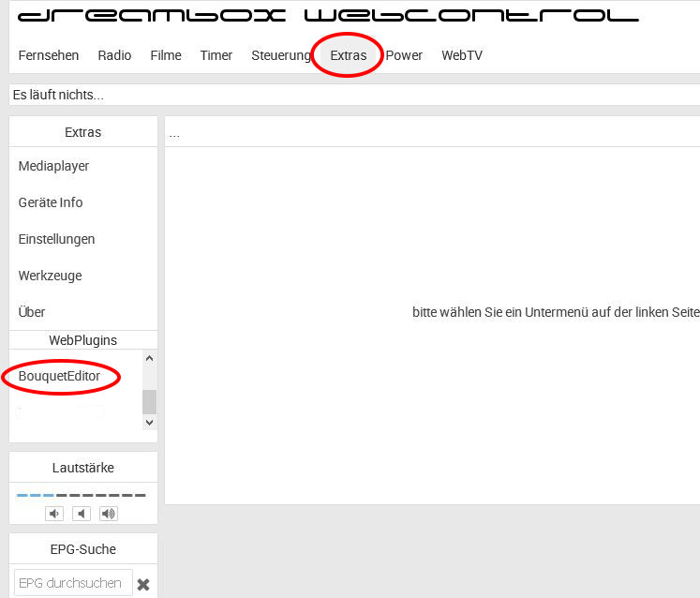The height and width of the screenshot is (598, 700).
Task: Click the mute speaker icon
Action: pyautogui.click(x=82, y=513)
